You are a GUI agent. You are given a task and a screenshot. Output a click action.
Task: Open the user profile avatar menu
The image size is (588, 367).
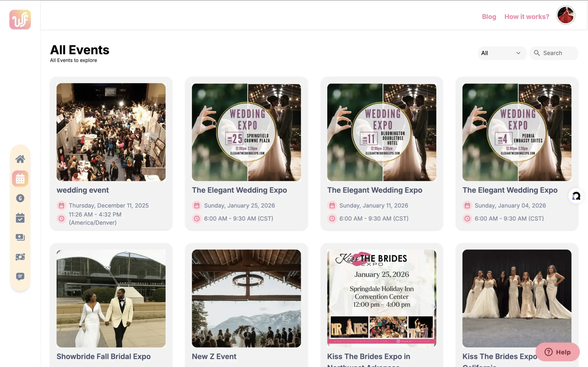click(x=565, y=16)
